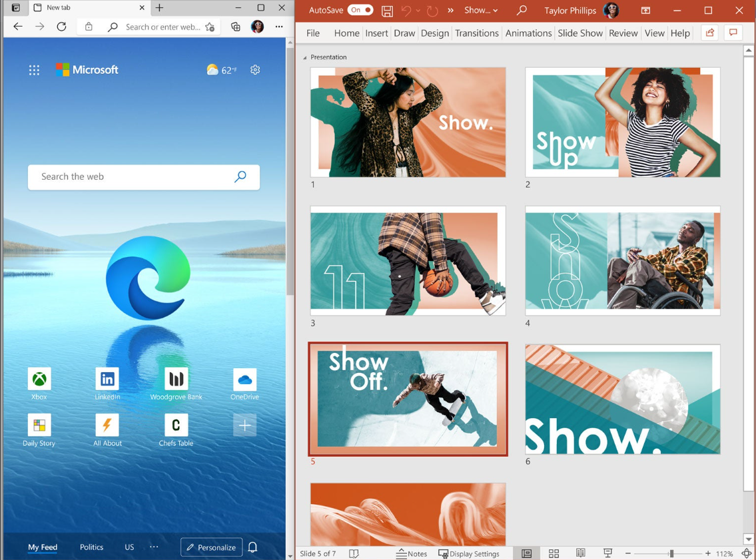Open the Show... file name dropdown
This screenshot has height=560, width=756.
[x=481, y=10]
